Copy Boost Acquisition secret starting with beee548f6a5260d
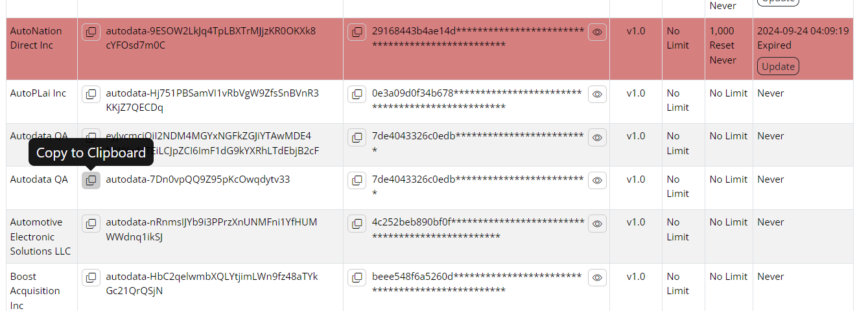 [x=357, y=277]
